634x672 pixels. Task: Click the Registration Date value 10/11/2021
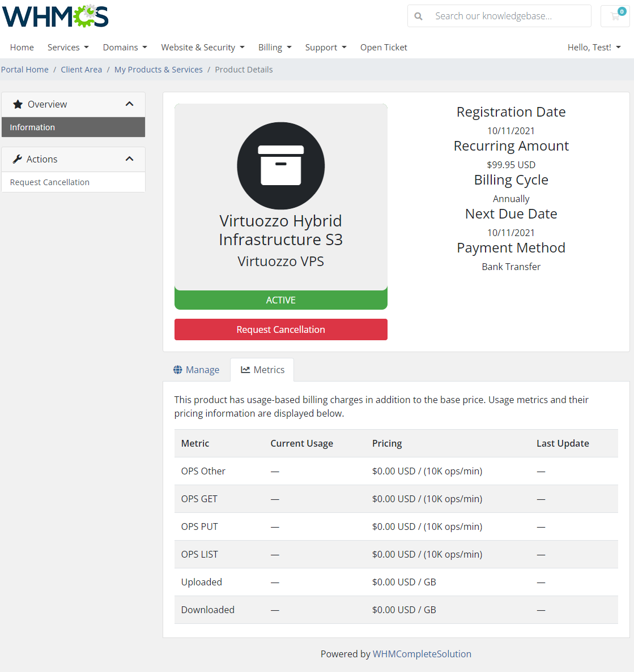[x=511, y=131]
